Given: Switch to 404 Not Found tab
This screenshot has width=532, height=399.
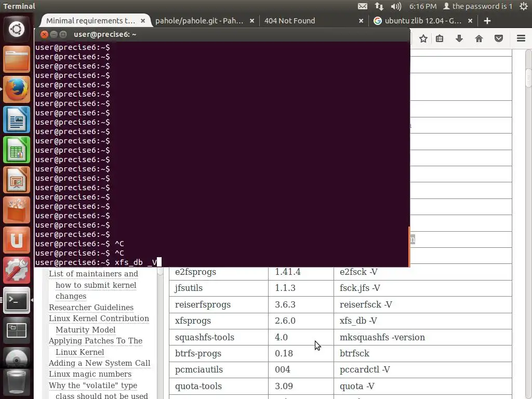Looking at the screenshot, I should tap(290, 21).
